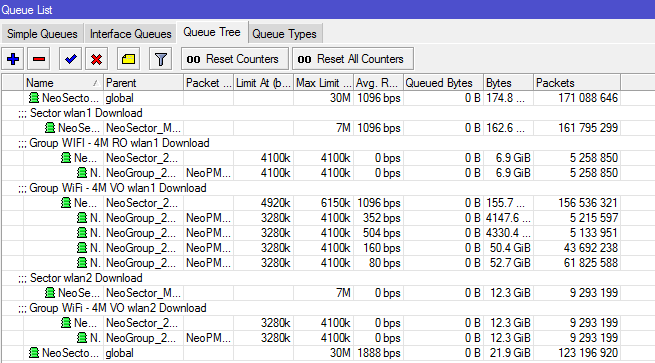Click the red X Disable icon
Image resolution: width=655 pixels, height=363 pixels.
[x=96, y=59]
